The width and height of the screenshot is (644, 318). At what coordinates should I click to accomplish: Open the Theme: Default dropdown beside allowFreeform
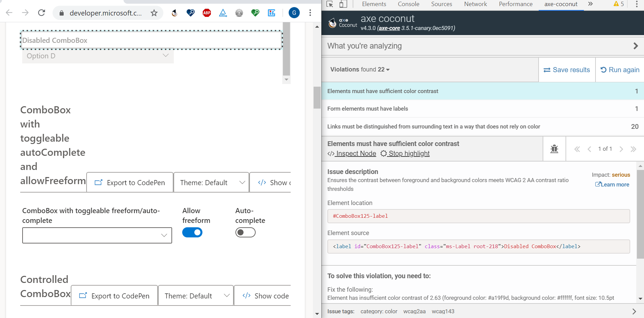pyautogui.click(x=212, y=182)
